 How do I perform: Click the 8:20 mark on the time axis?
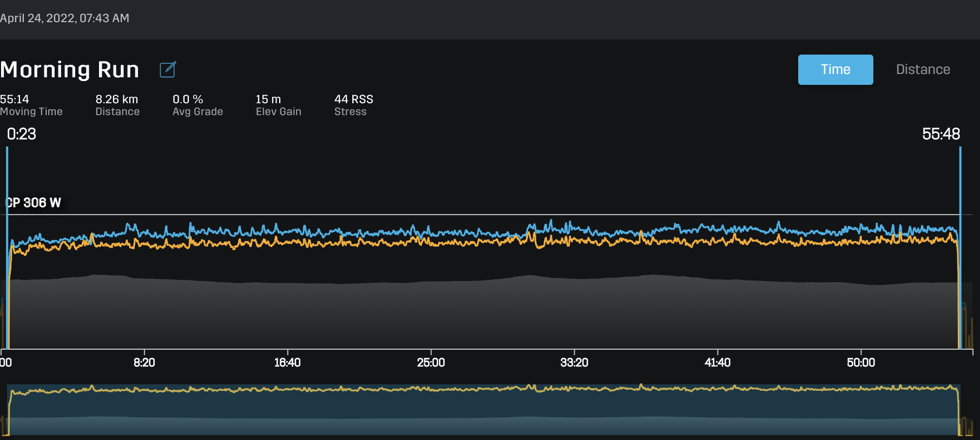[x=144, y=363]
